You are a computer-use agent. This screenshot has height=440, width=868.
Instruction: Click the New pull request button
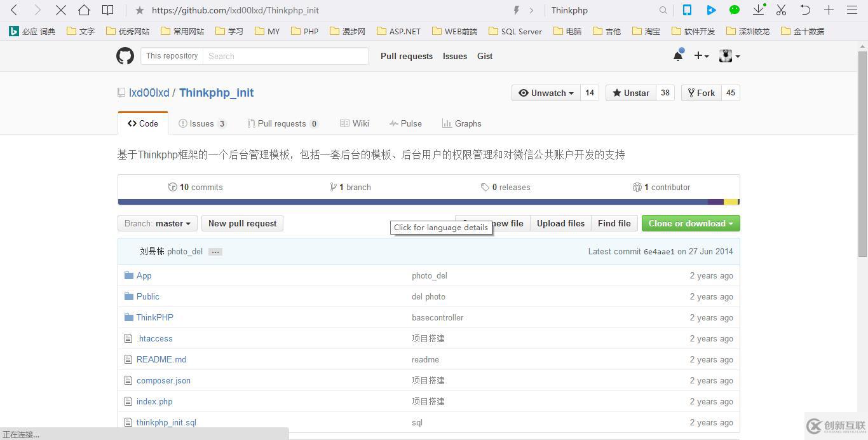(x=242, y=223)
